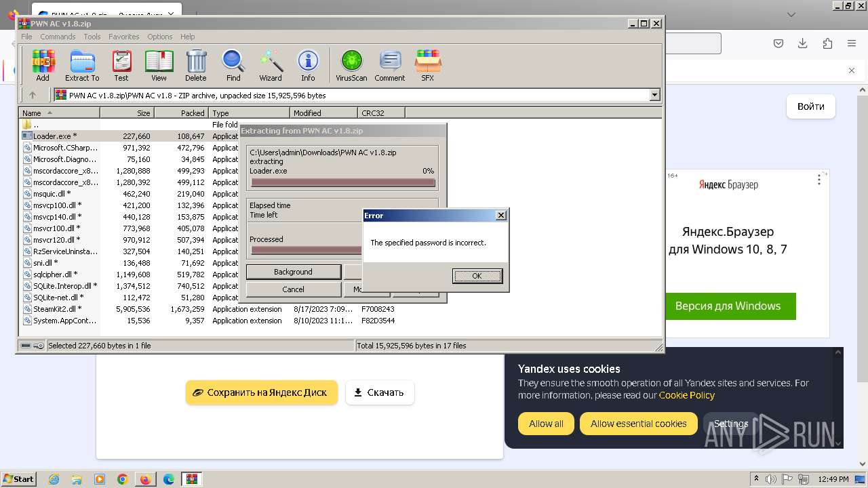
Task: Click the Find toolbar icon
Action: (x=233, y=66)
